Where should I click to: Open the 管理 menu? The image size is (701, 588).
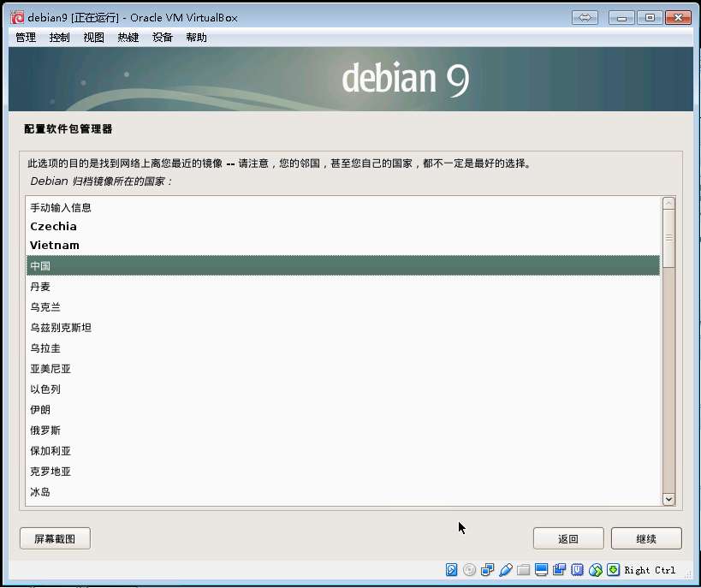click(26, 38)
